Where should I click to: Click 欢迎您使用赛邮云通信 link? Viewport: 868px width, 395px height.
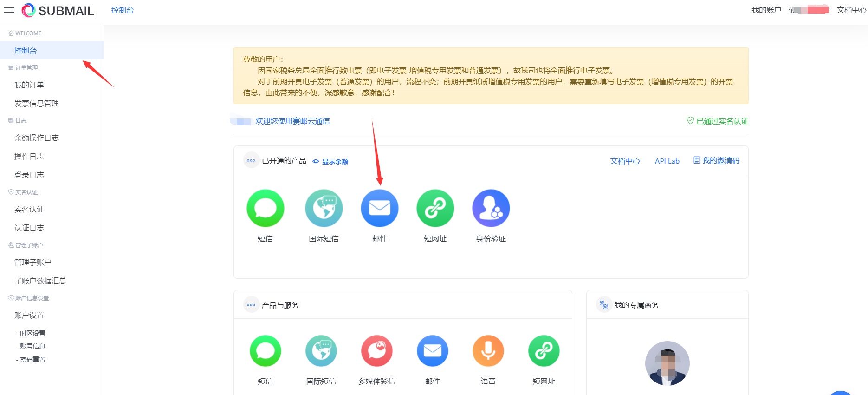(292, 121)
